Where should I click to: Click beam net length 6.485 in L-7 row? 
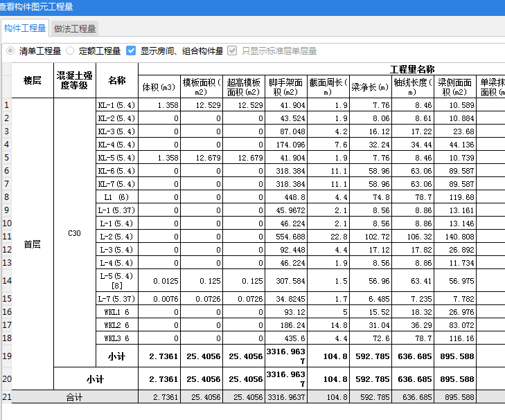(x=371, y=299)
